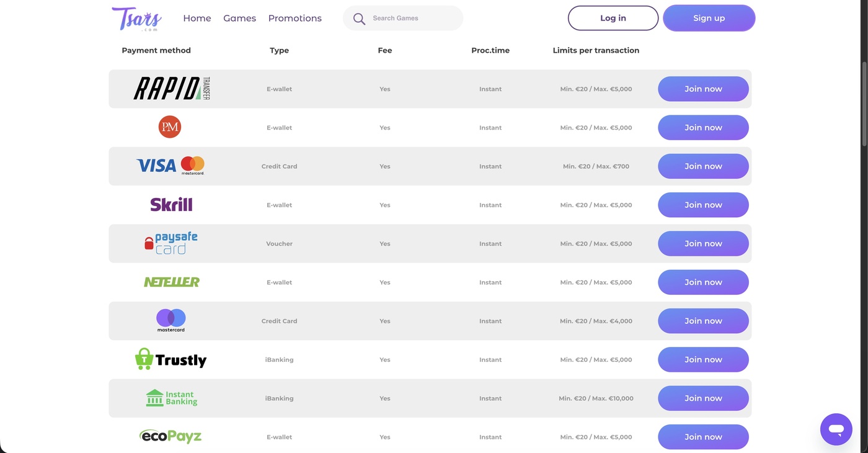Click the 'Type' column header
The height and width of the screenshot is (453, 868).
coord(279,50)
